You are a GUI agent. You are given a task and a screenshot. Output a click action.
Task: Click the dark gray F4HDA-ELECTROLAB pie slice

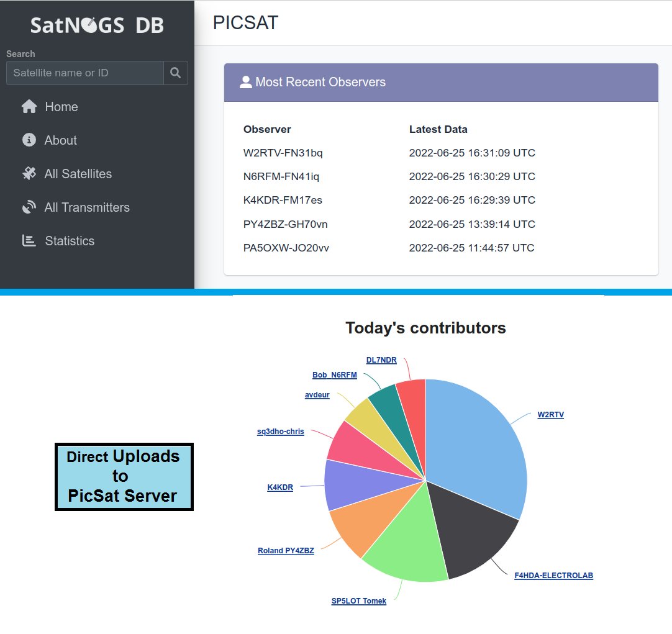(474, 531)
